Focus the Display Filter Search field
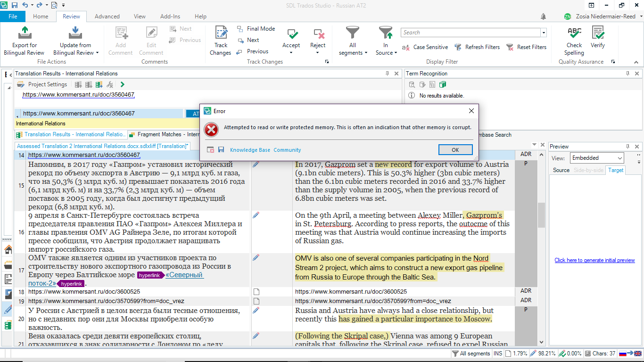 click(x=471, y=33)
